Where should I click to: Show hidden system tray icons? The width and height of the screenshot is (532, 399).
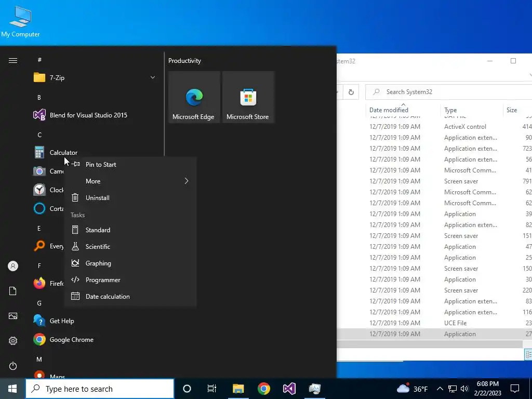[x=440, y=389]
